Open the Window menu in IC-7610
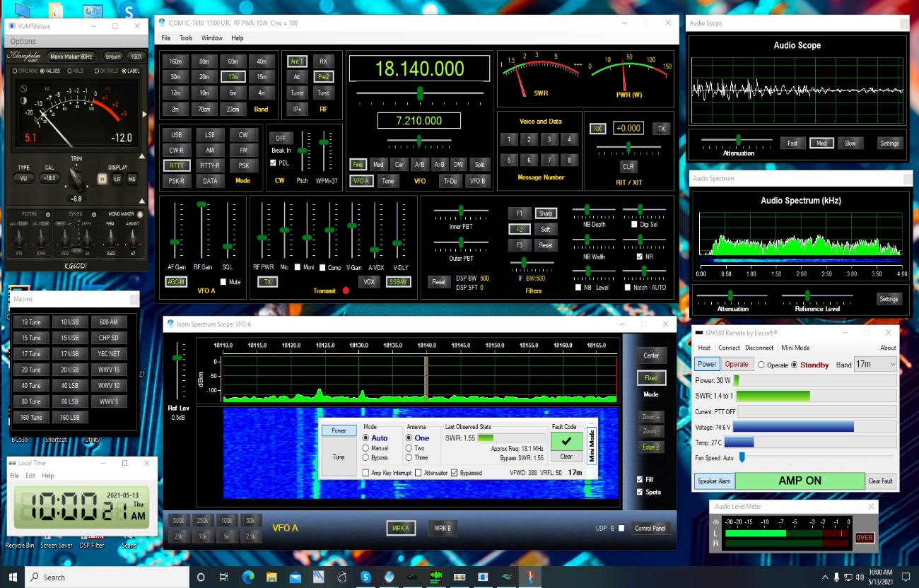The height and width of the screenshot is (588, 919). 212,38
